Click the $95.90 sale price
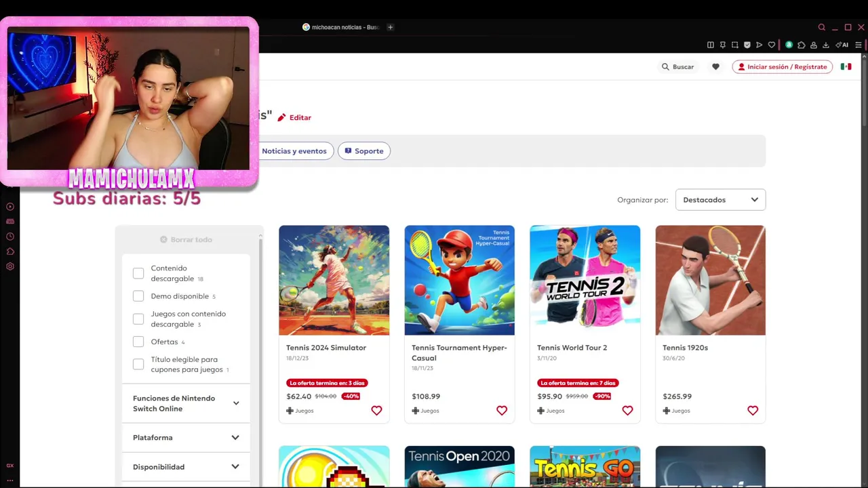The width and height of the screenshot is (868, 488). pos(550,396)
